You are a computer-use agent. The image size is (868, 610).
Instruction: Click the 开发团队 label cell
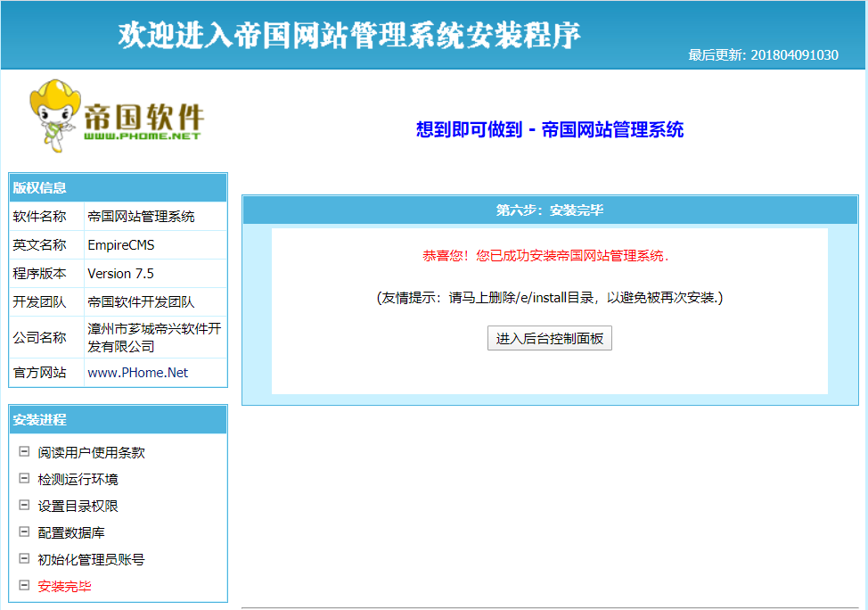point(46,302)
